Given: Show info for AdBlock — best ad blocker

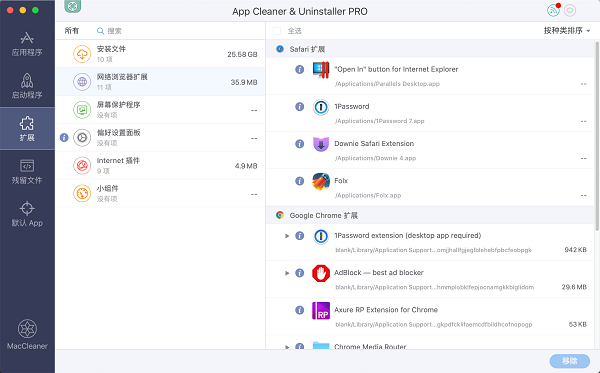Looking at the screenshot, I should [x=300, y=273].
